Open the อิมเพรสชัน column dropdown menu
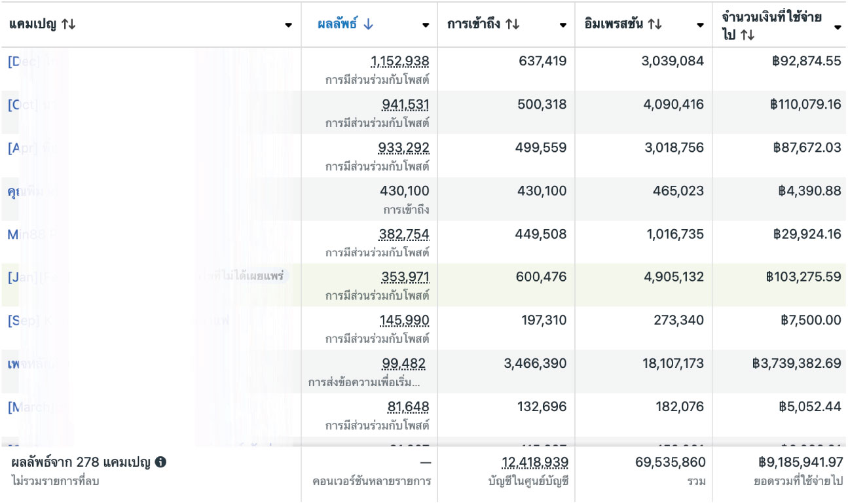The width and height of the screenshot is (848, 504). (700, 26)
